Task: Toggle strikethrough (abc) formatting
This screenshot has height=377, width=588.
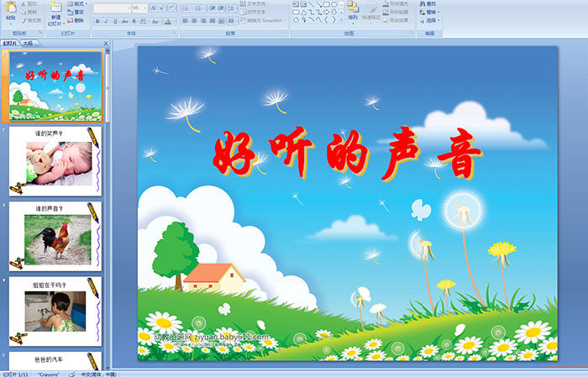Action: 124,21
